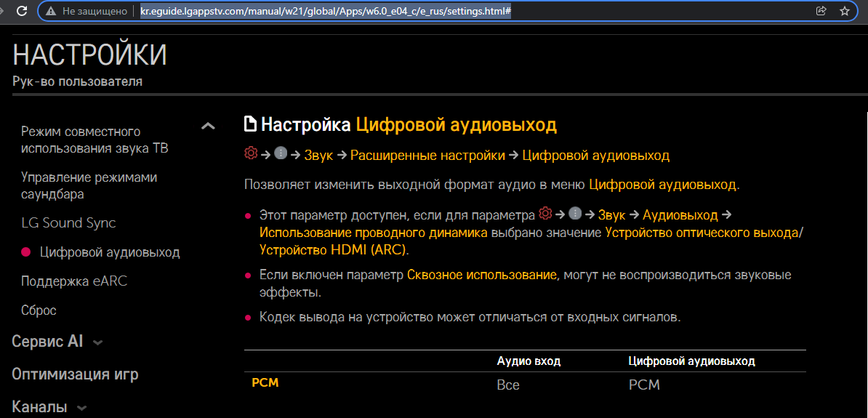Click the red gear icon in first bullet
This screenshot has width=868, height=418.
(545, 214)
